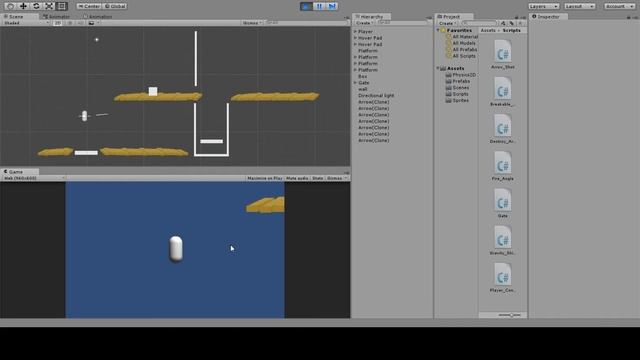The width and height of the screenshot is (640, 360).
Task: Expand the Player object in Hierarchy
Action: coord(355,31)
